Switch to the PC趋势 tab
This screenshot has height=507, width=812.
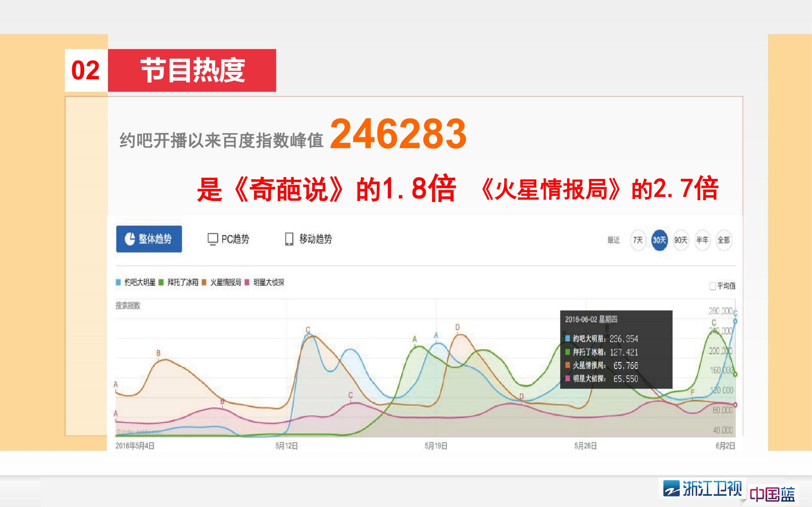coord(228,239)
